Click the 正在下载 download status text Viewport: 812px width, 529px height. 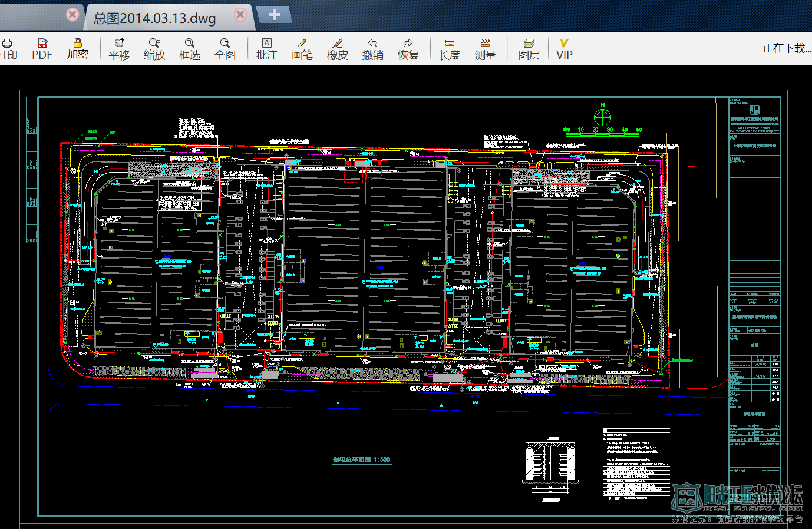787,48
